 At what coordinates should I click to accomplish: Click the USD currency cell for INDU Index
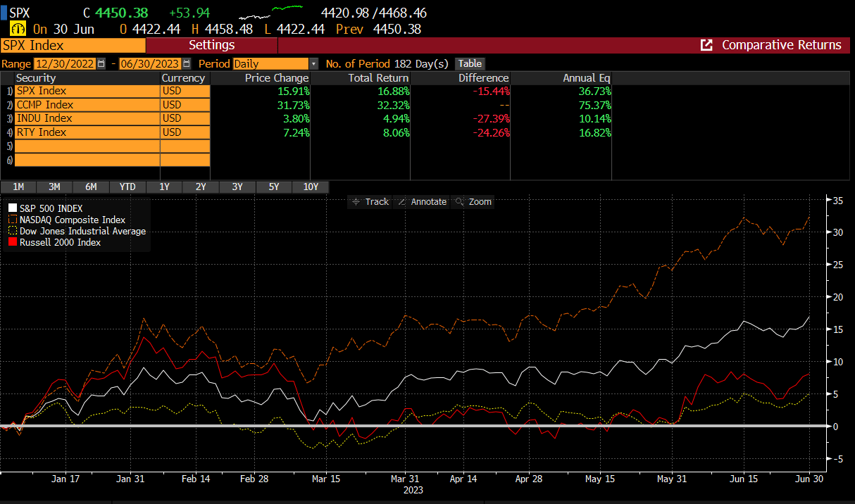pos(185,118)
